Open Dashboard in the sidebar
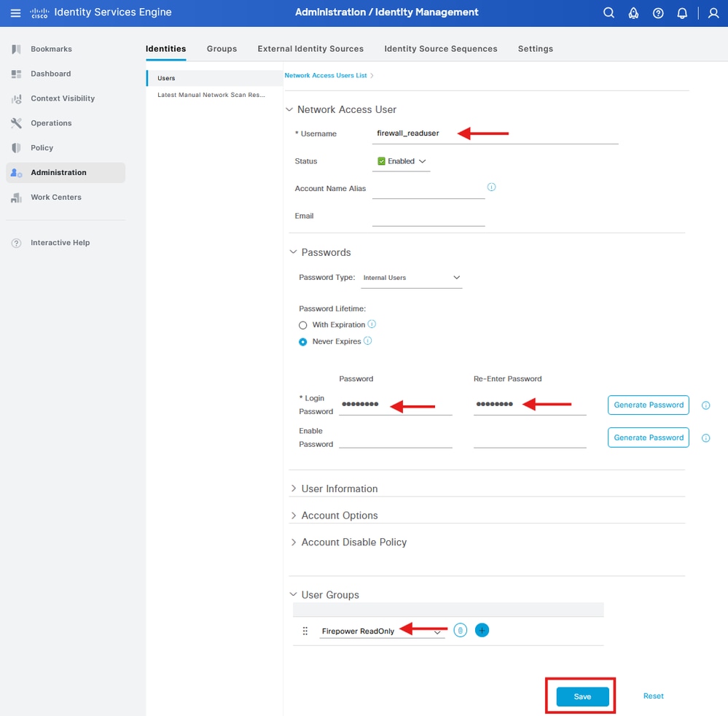Image resolution: width=728 pixels, height=716 pixels. pos(66,74)
